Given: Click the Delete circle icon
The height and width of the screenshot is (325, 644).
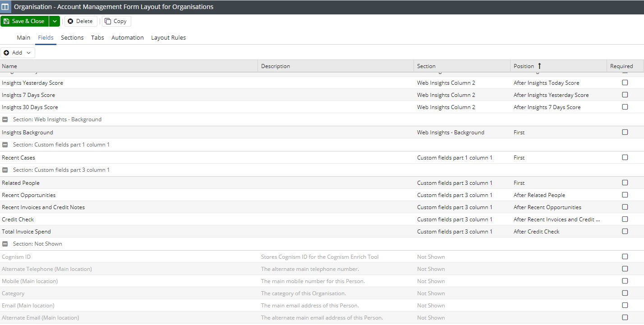Looking at the screenshot, I should (70, 21).
